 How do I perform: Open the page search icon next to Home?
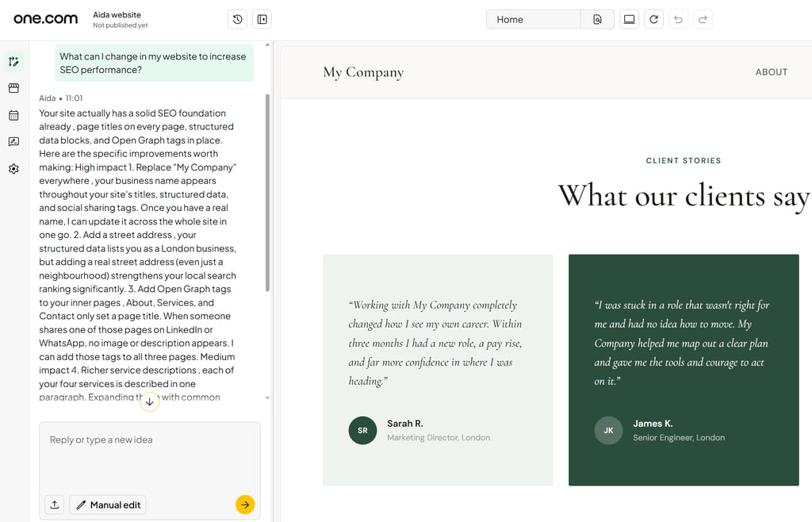click(x=597, y=20)
